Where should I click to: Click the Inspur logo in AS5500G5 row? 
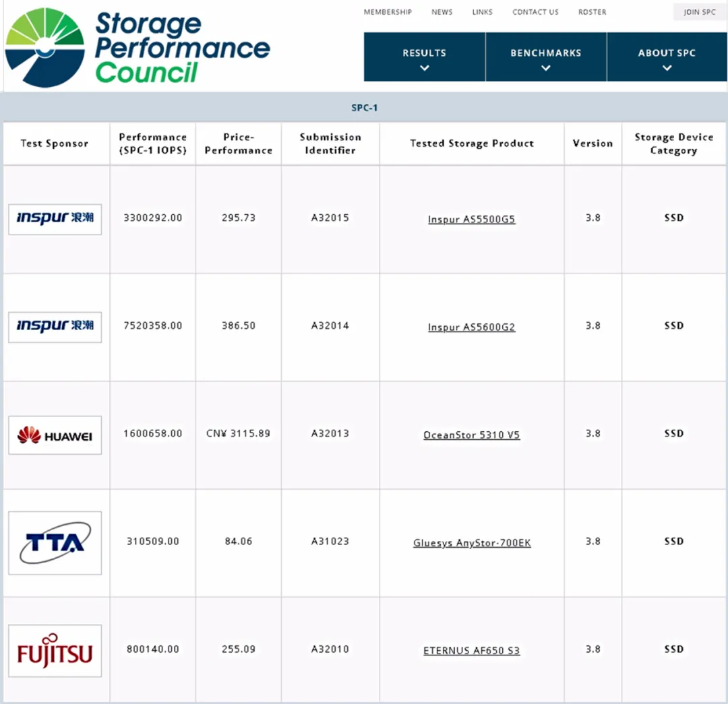tap(55, 219)
